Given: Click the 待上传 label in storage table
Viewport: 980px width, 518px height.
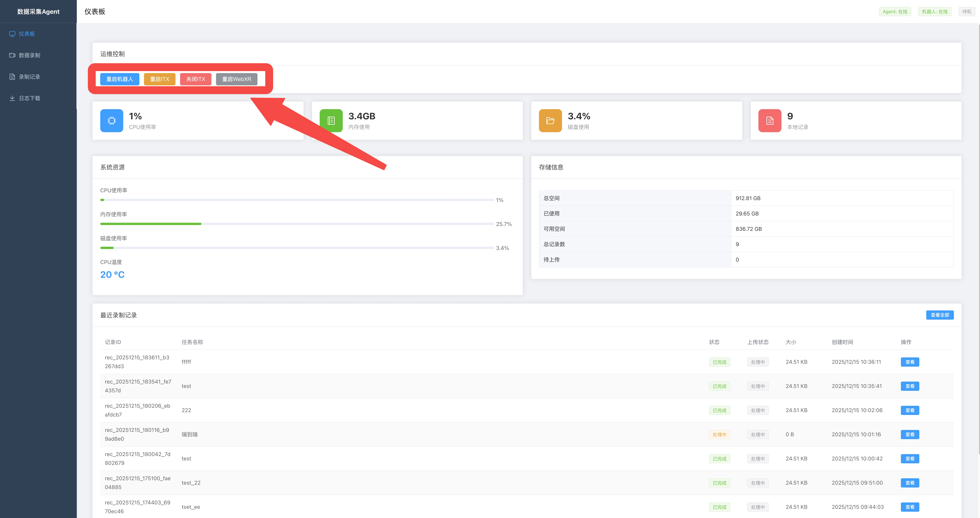Looking at the screenshot, I should pyautogui.click(x=551, y=260).
